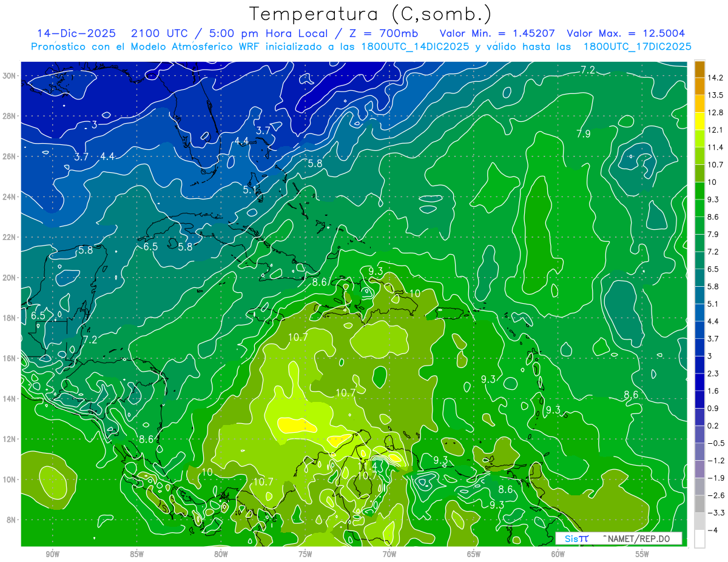728x562 pixels.
Task: Click the '85W' longitude axis label
Action: [136, 554]
